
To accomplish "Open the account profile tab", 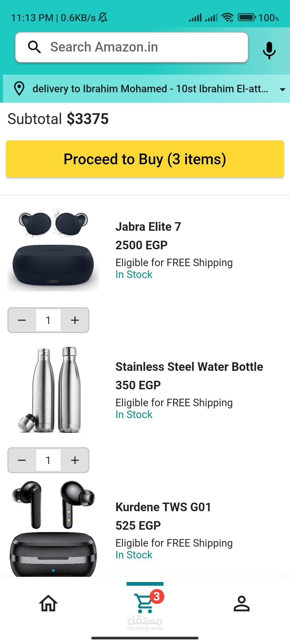I will 242,603.
